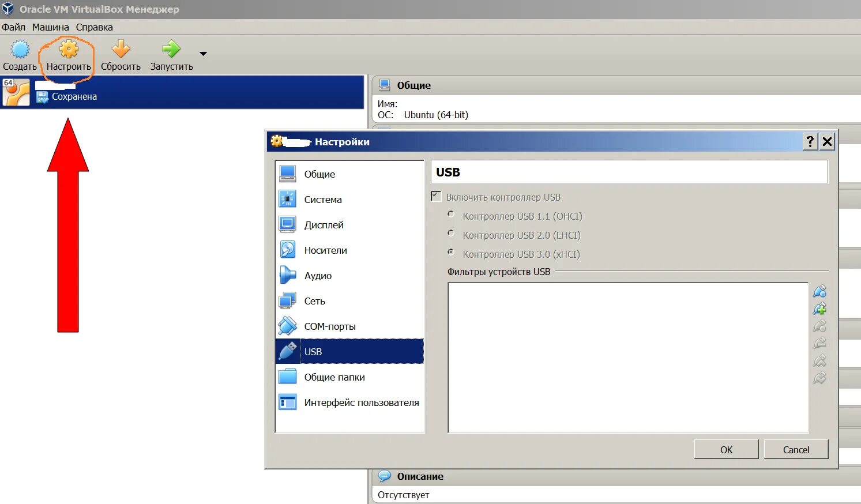Click add USB filter from device icon
The width and height of the screenshot is (861, 504).
tap(819, 309)
